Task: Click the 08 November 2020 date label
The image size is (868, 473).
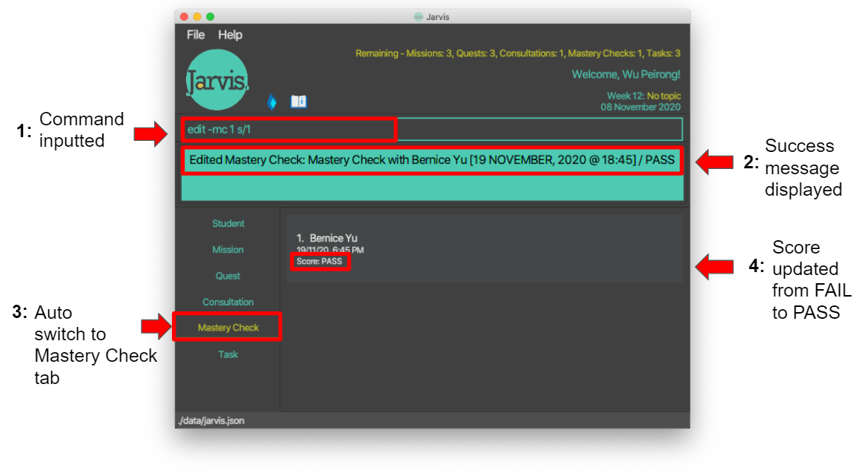Action: pos(640,107)
